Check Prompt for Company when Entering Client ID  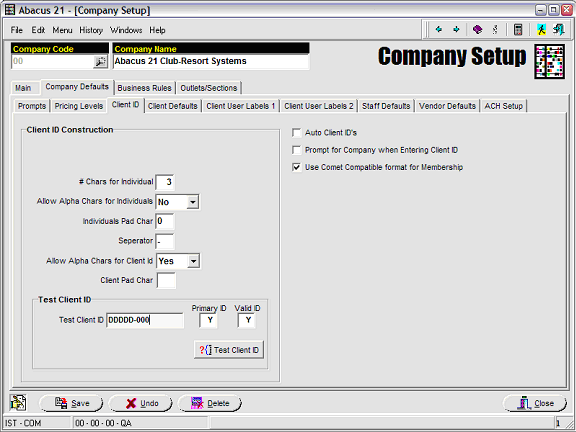[x=296, y=150]
